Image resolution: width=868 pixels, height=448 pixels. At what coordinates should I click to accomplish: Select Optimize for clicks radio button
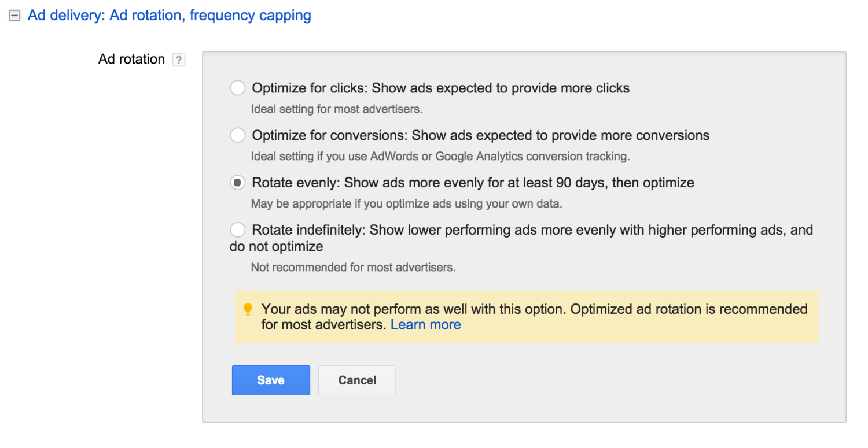(x=237, y=88)
